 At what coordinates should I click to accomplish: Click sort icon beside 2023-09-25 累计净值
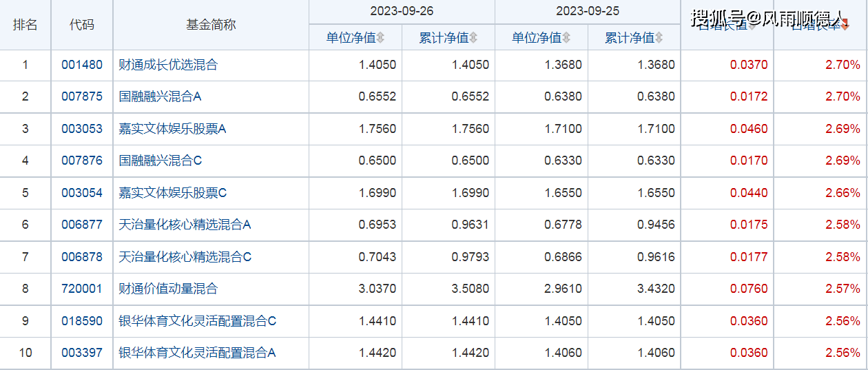point(659,38)
